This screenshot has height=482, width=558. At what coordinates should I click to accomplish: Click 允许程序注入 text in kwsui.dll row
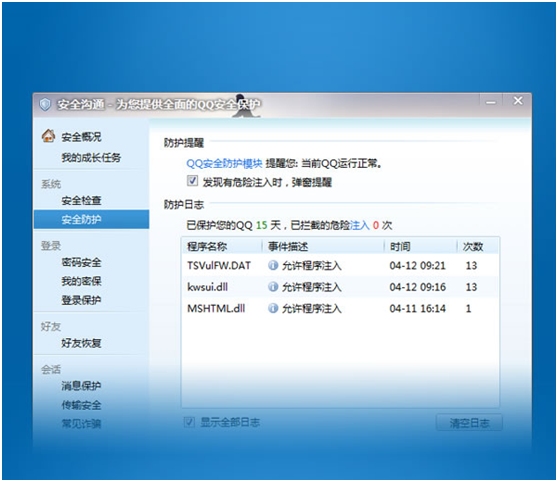coord(312,287)
